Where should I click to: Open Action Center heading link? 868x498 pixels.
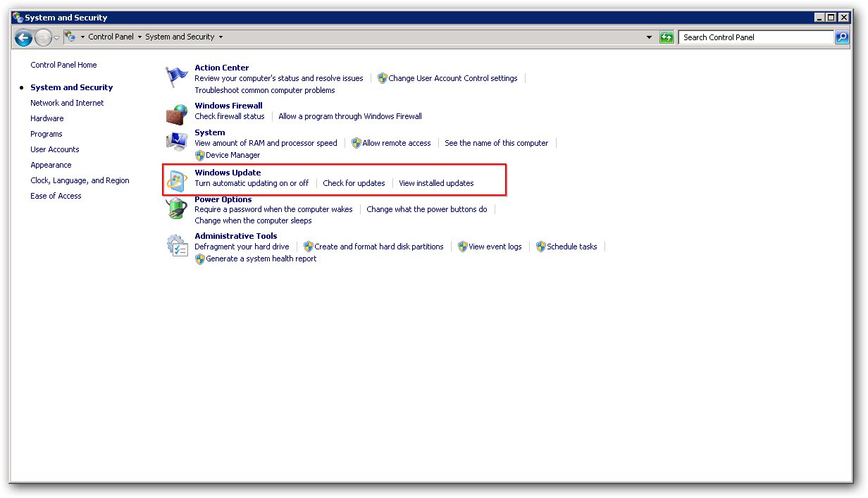(221, 68)
